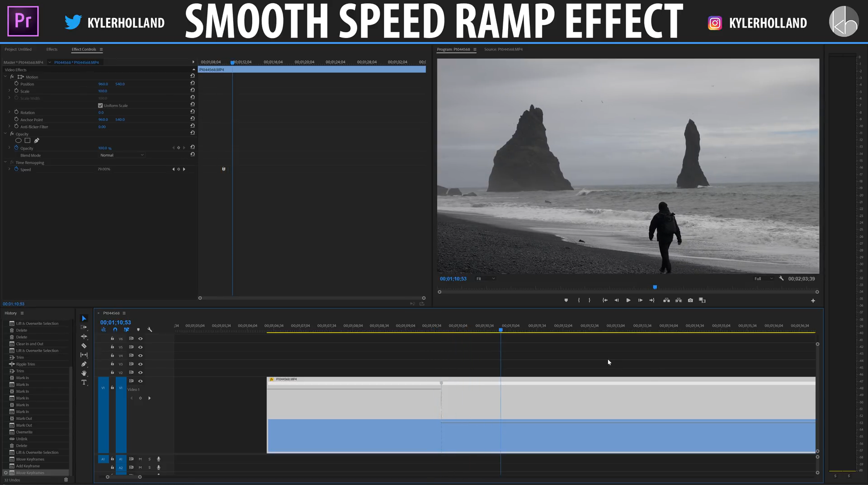Click the program monitor playhead scrubber
Screen dimensions: 868x485
655,287
